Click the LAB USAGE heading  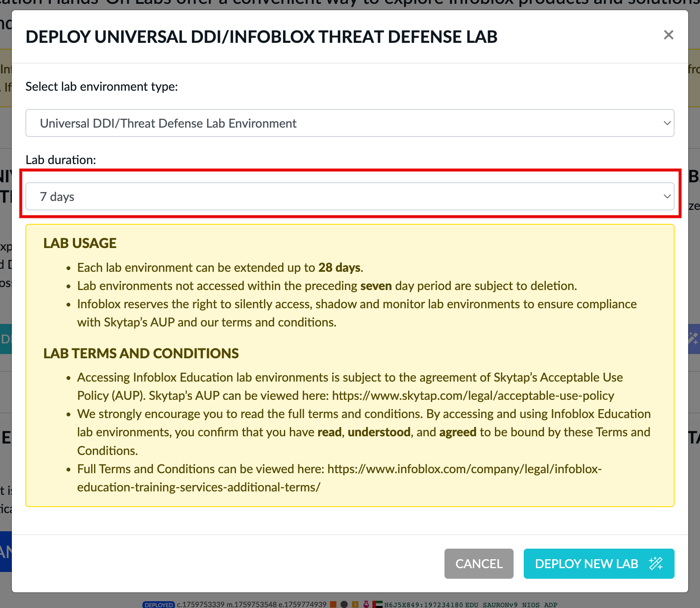tap(80, 243)
